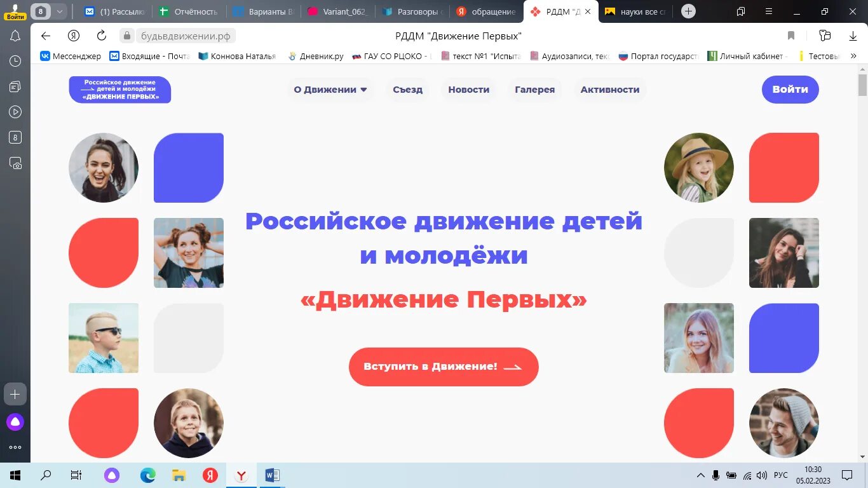Image resolution: width=868 pixels, height=488 pixels.
Task: Add a new sidebar item with plus button
Action: coord(15,394)
